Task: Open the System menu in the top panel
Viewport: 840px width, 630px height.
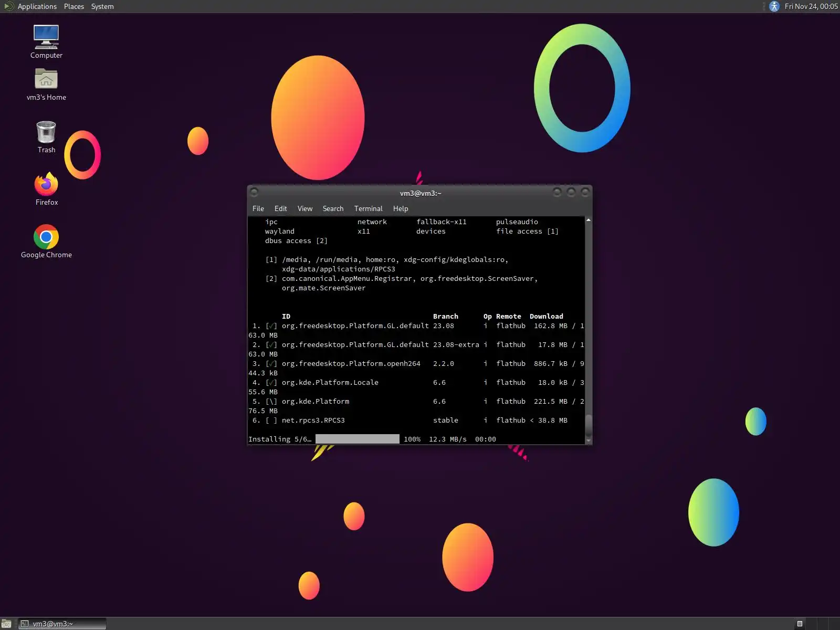Action: pyautogui.click(x=102, y=6)
